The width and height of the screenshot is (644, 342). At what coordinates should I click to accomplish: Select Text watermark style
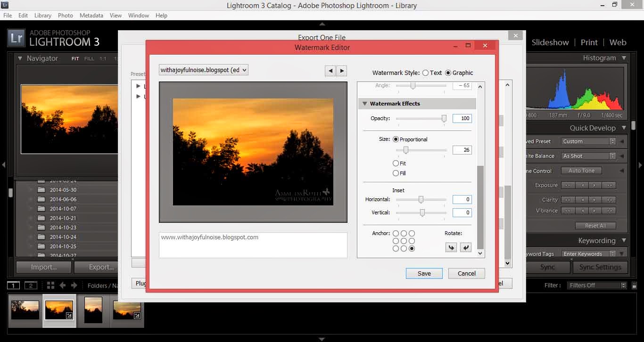tap(426, 73)
